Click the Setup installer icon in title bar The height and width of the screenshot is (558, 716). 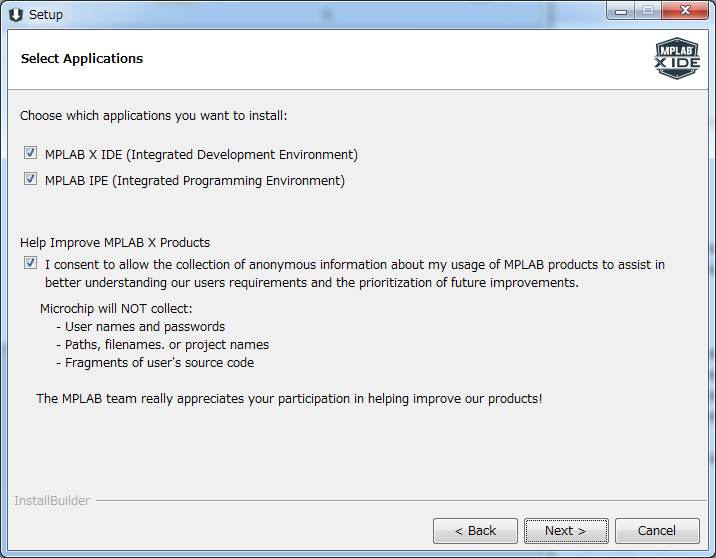tap(16, 14)
